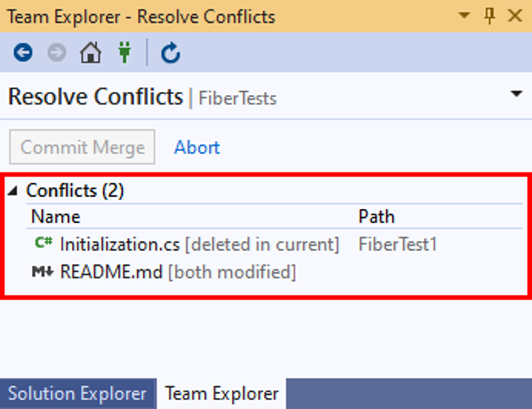Select Initialization.cs deleted in current conflict

(x=274, y=244)
